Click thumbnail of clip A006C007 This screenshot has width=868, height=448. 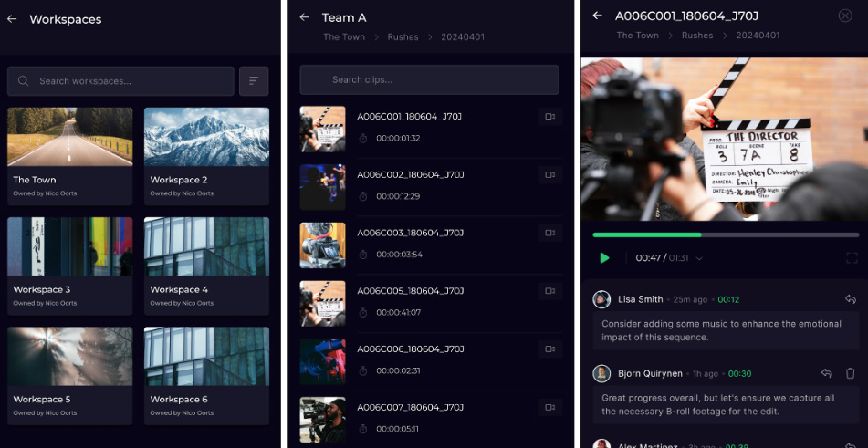323,420
